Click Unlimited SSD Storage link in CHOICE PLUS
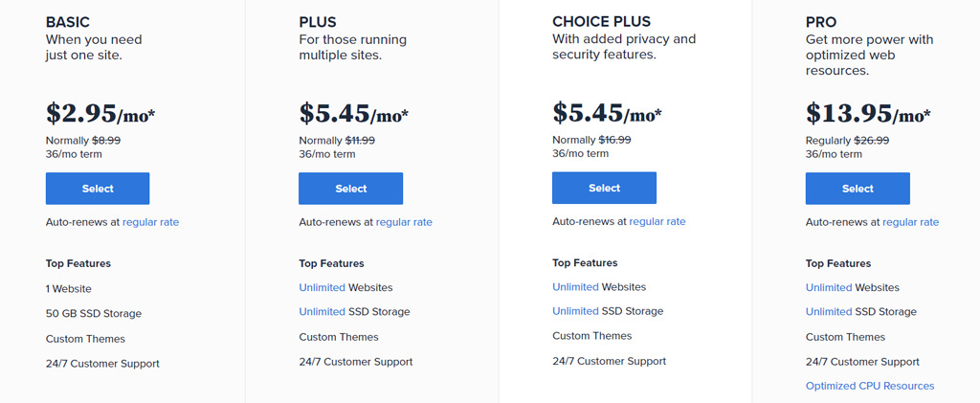The image size is (980, 403). pyautogui.click(x=575, y=310)
